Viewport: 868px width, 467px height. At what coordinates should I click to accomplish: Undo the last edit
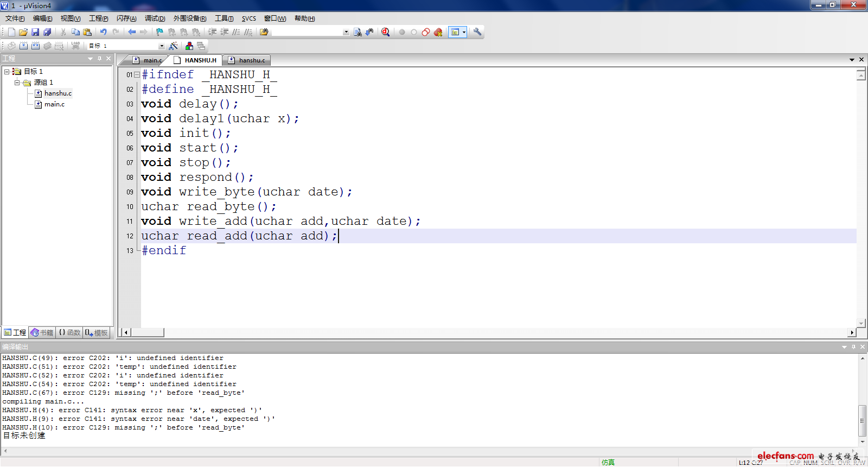point(103,32)
